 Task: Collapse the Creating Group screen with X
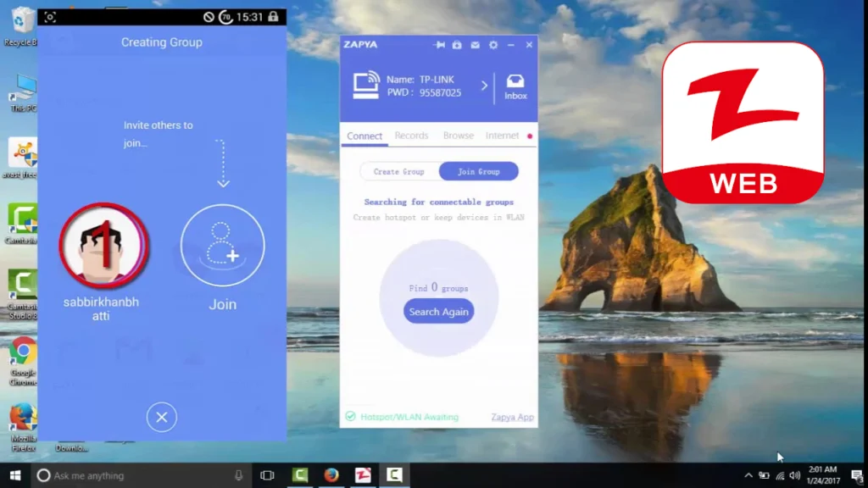click(x=161, y=417)
